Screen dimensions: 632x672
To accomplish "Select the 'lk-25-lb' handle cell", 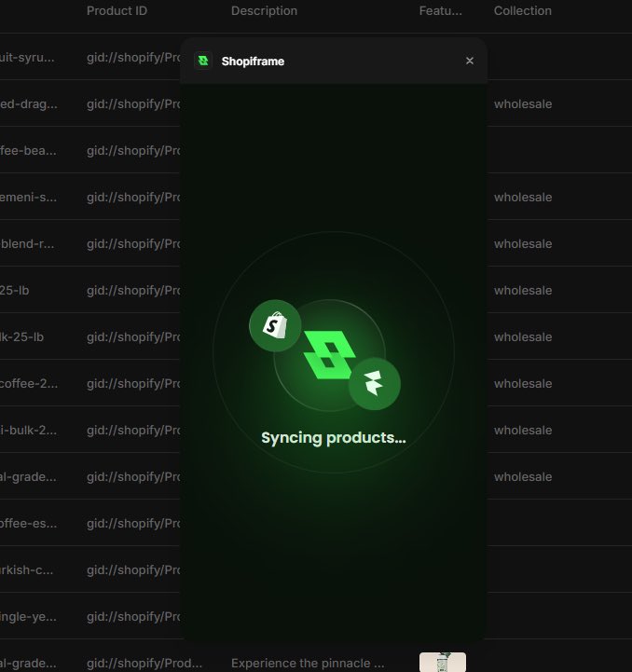I will click(x=21, y=337).
